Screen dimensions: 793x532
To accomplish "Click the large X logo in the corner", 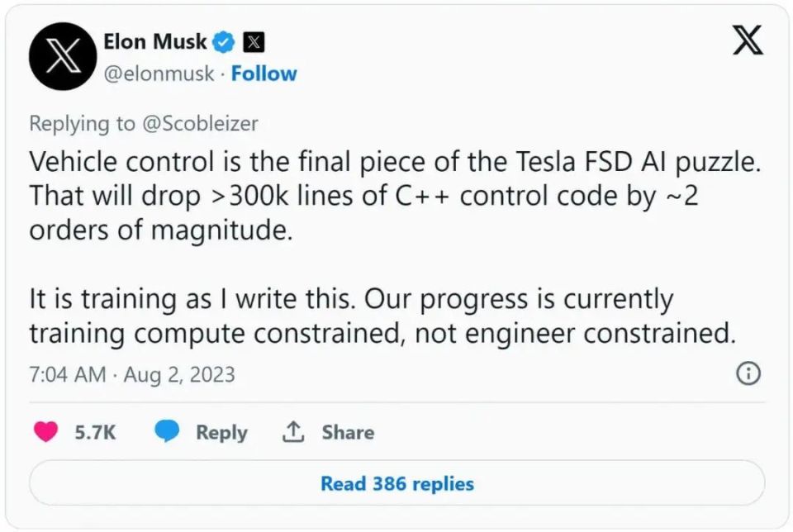I will tap(748, 39).
